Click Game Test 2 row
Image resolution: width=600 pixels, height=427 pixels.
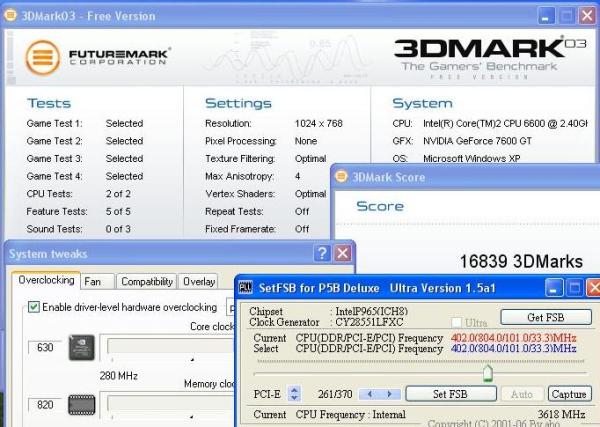(85, 141)
